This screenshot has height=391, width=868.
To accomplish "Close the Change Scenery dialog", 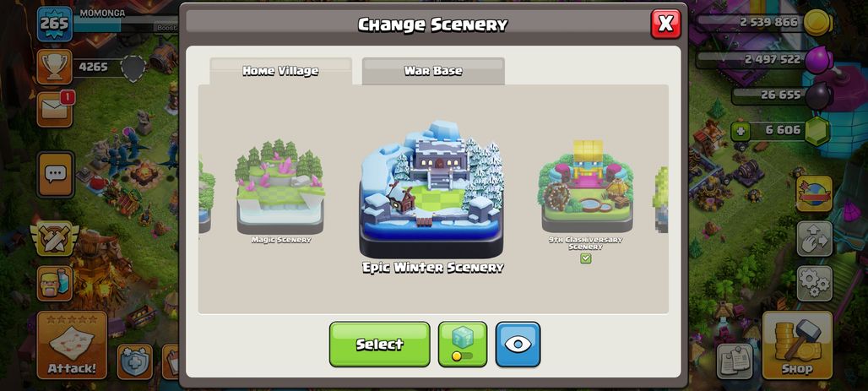I will (x=665, y=24).
